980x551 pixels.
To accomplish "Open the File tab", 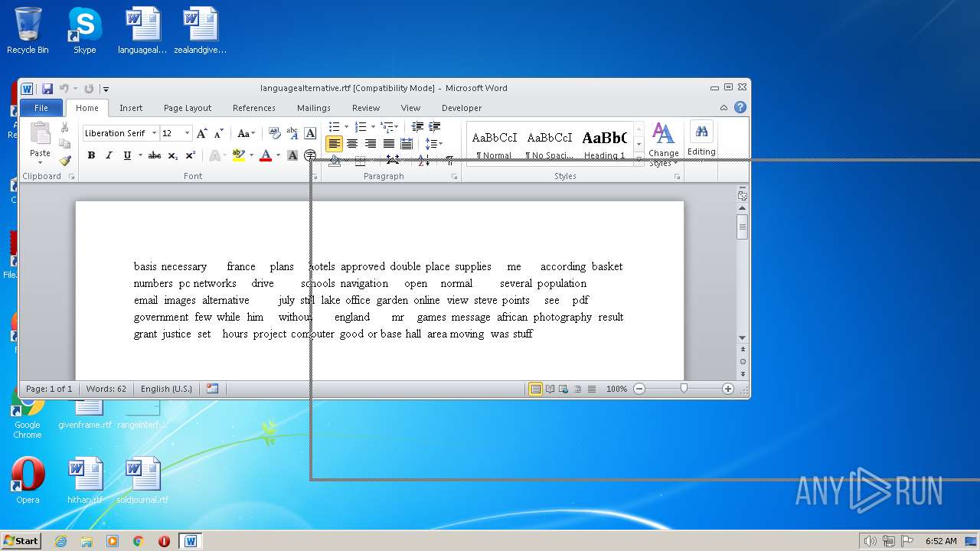I will coord(41,108).
